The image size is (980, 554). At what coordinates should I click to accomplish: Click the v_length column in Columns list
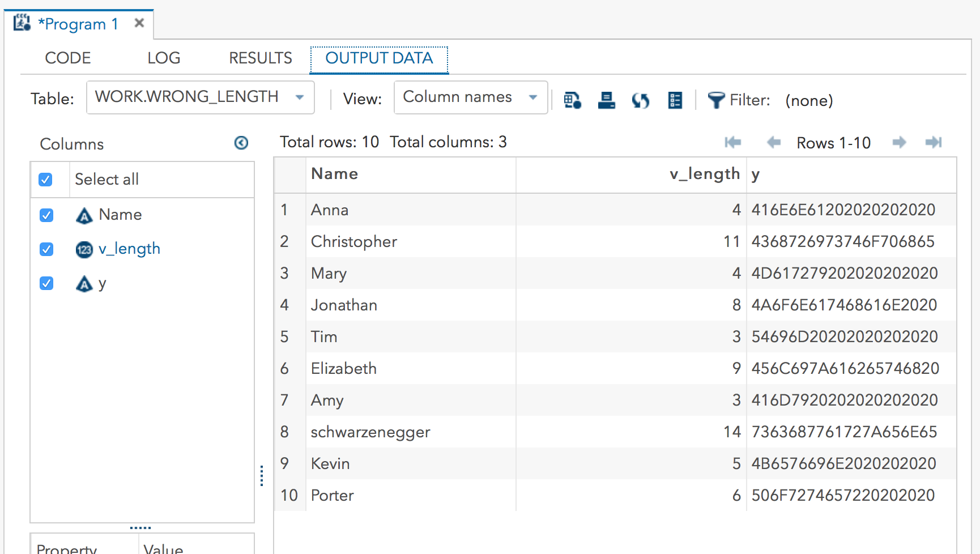[129, 249]
